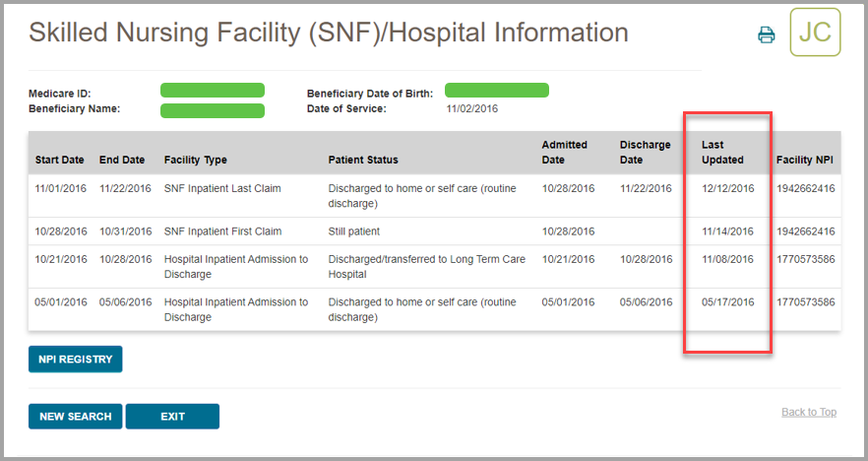Click the Last Updated column header
The image size is (868, 461).
(722, 152)
